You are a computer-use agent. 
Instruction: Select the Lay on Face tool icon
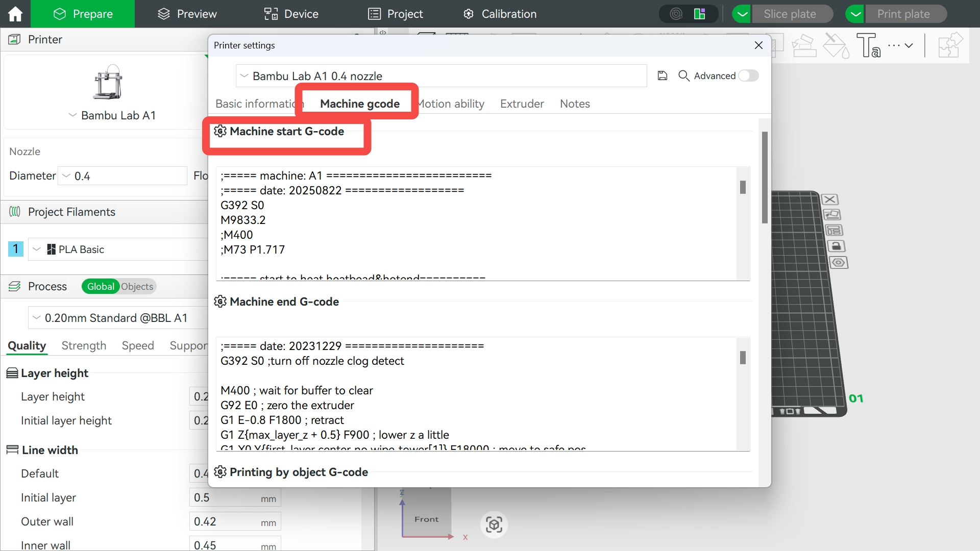804,45
